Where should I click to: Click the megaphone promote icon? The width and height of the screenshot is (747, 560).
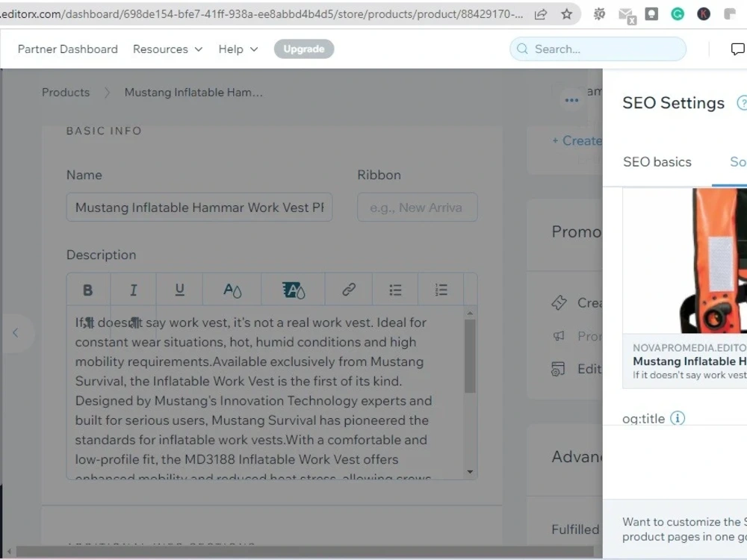(x=559, y=336)
